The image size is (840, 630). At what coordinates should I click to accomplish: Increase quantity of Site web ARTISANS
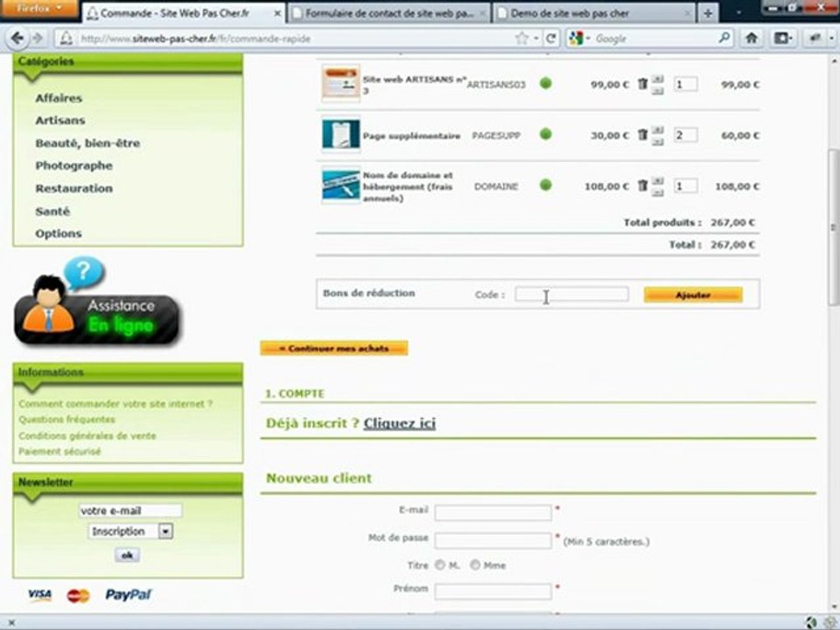click(658, 79)
